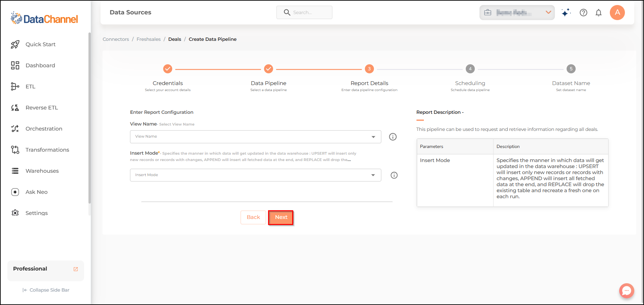644x305 pixels.
Task: Open ETL menu item
Action: click(30, 86)
